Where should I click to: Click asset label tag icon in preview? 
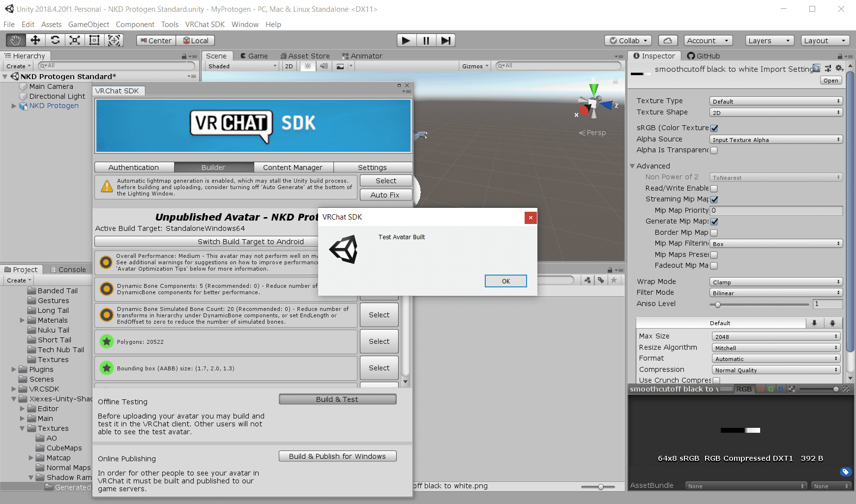[846, 472]
